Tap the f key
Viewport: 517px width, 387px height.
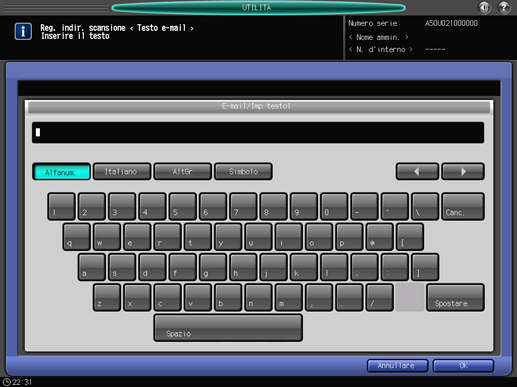point(183,267)
